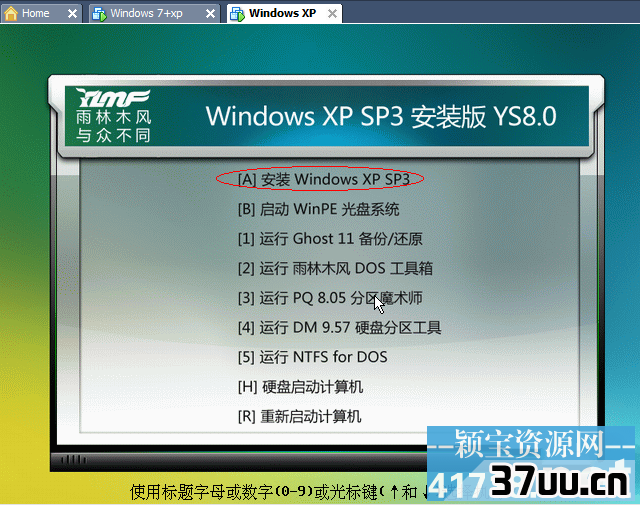Image resolution: width=640 pixels, height=506 pixels.
Task: Run [4] DM 9.57 硬盘分区工具
Action: pyautogui.click(x=340, y=327)
